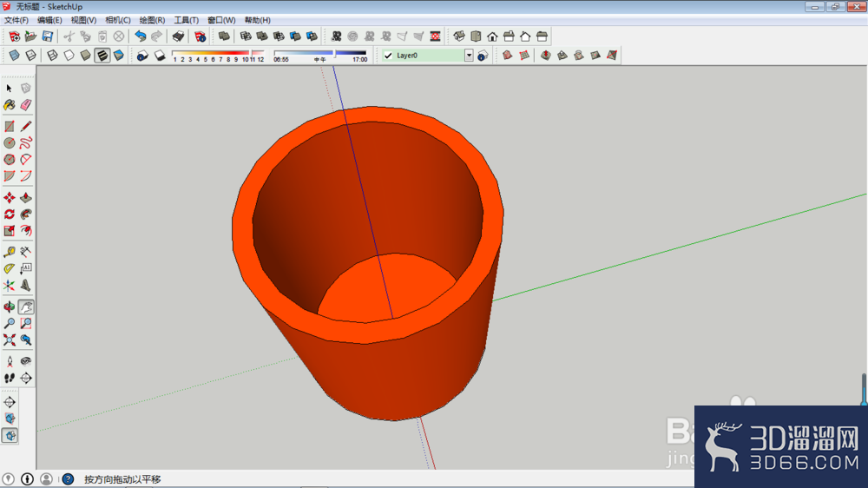
Task: Pick the Tape Measure tool
Action: pos(10,252)
